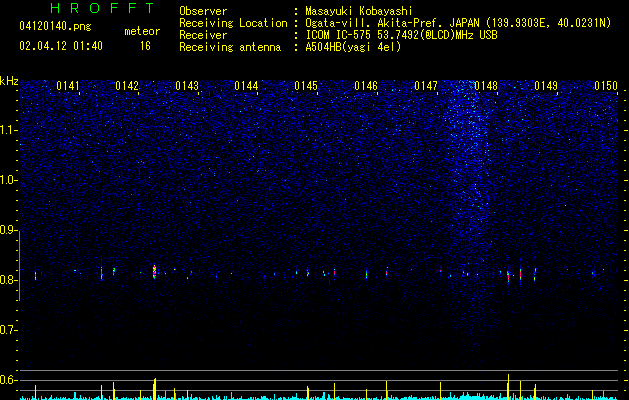Click time marker 0150

[606, 86]
